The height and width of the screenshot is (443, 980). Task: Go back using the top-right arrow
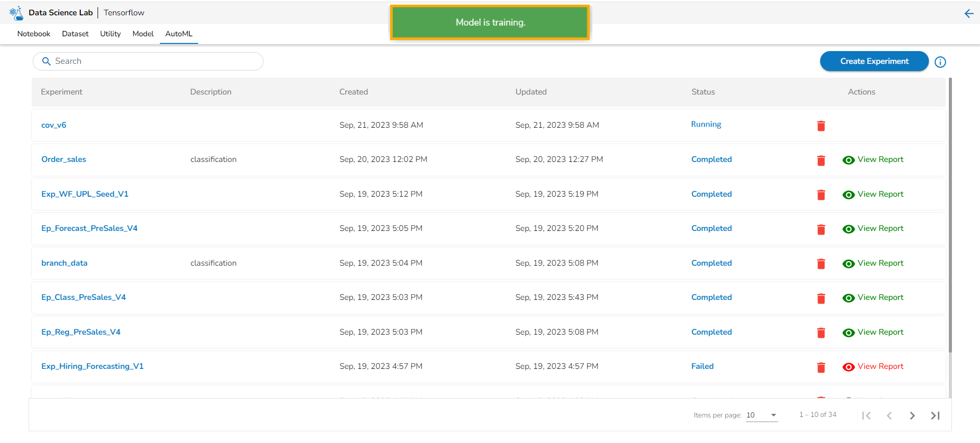(968, 14)
